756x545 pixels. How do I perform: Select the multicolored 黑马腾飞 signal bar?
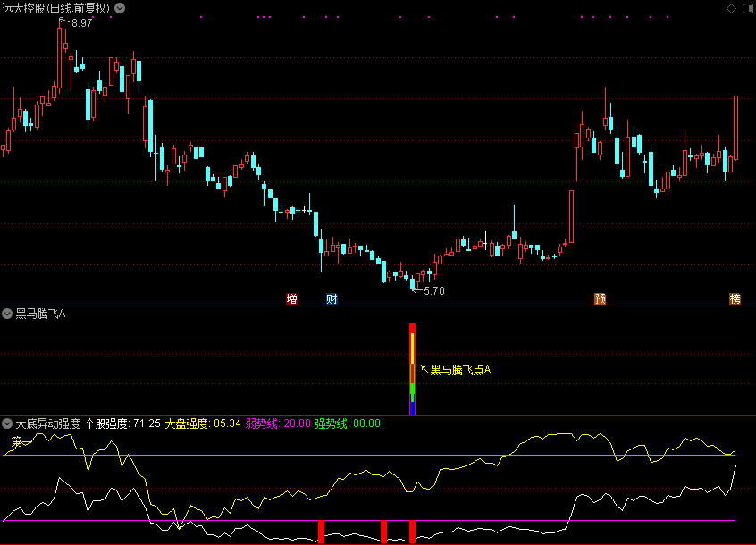[412, 369]
